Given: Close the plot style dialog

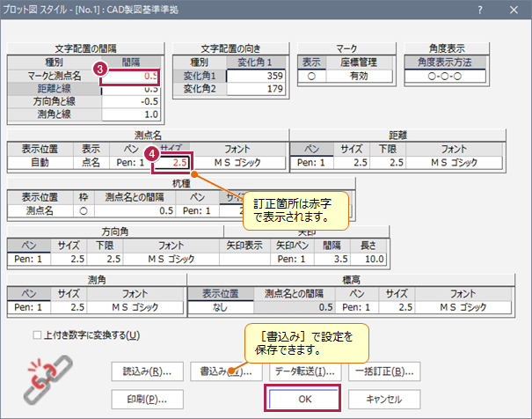Looking at the screenshot, I should pos(514,11).
